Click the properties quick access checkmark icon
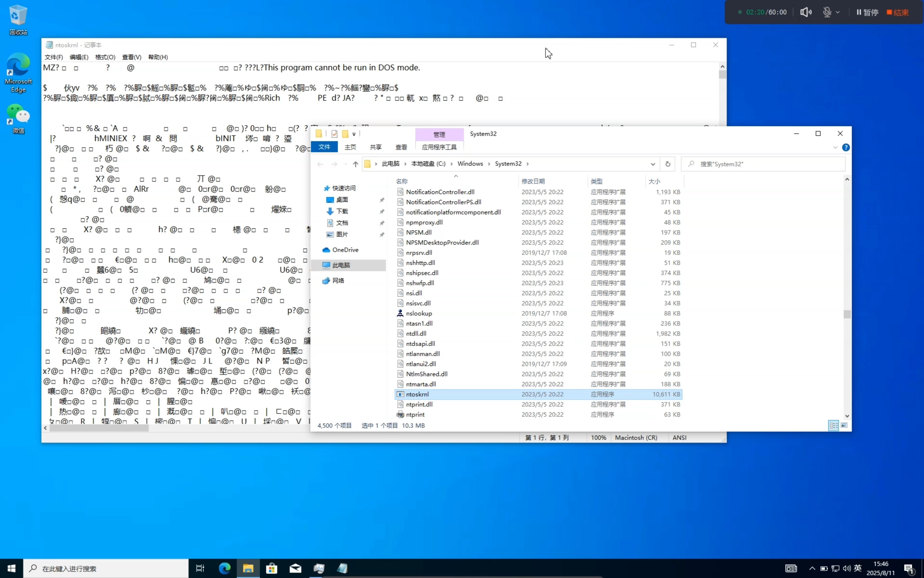Viewport: 924px width, 578px height. point(334,134)
